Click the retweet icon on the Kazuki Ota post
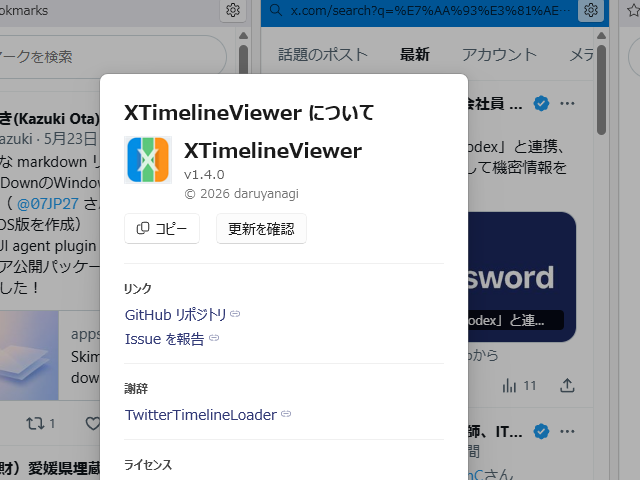 [x=35, y=423]
